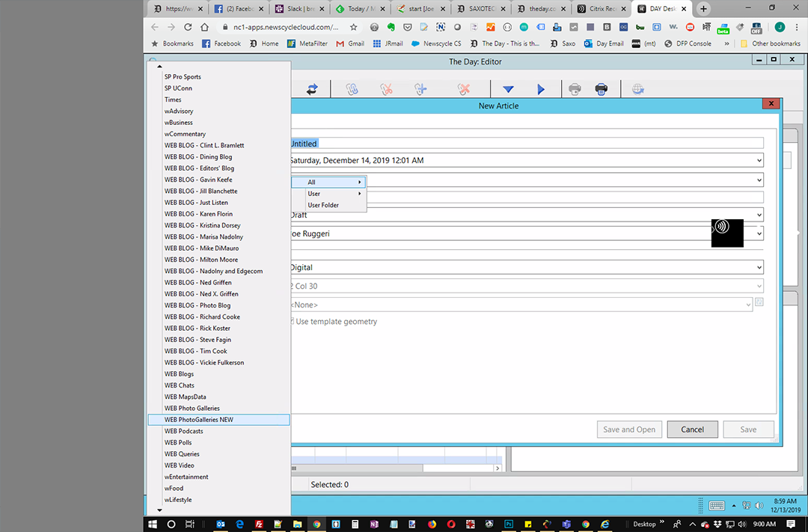Open Photoshop from the taskbar
Image resolution: width=808 pixels, height=532 pixels.
[x=508, y=524]
